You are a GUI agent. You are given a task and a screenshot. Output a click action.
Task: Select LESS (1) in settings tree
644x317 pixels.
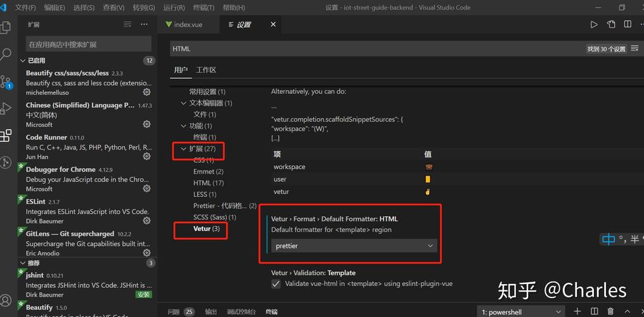click(x=205, y=195)
